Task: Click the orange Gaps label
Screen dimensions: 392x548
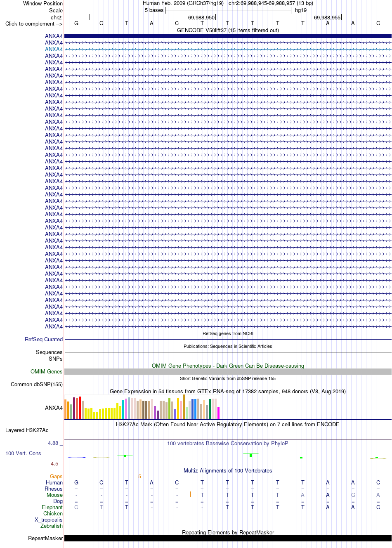Action: 56,476
